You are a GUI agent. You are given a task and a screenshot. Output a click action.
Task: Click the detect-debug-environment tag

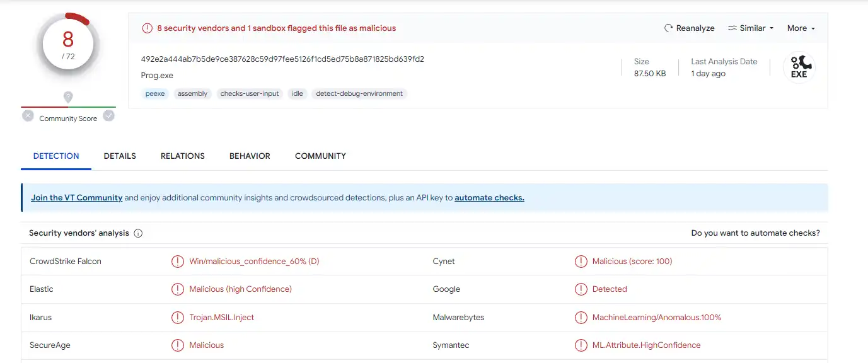point(359,94)
